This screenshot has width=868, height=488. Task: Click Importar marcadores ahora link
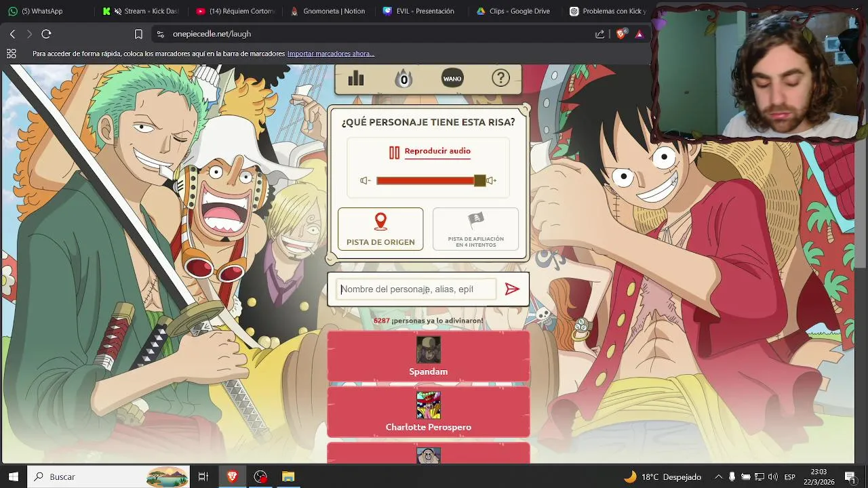331,54
